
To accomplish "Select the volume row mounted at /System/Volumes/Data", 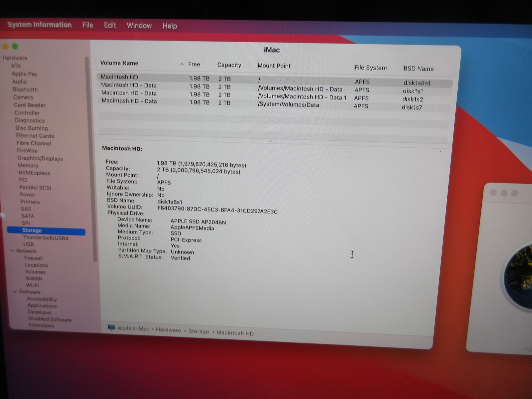I will pyautogui.click(x=275, y=104).
